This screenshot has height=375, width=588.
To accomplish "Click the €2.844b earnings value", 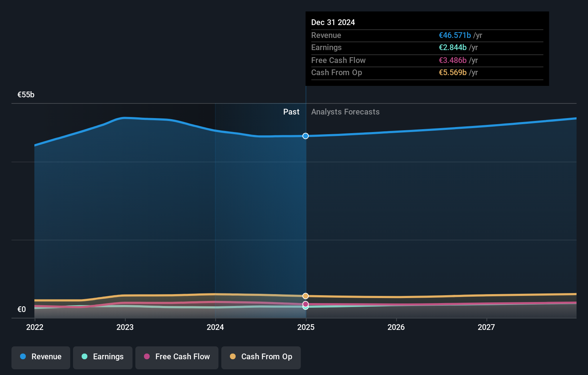I will pos(453,48).
